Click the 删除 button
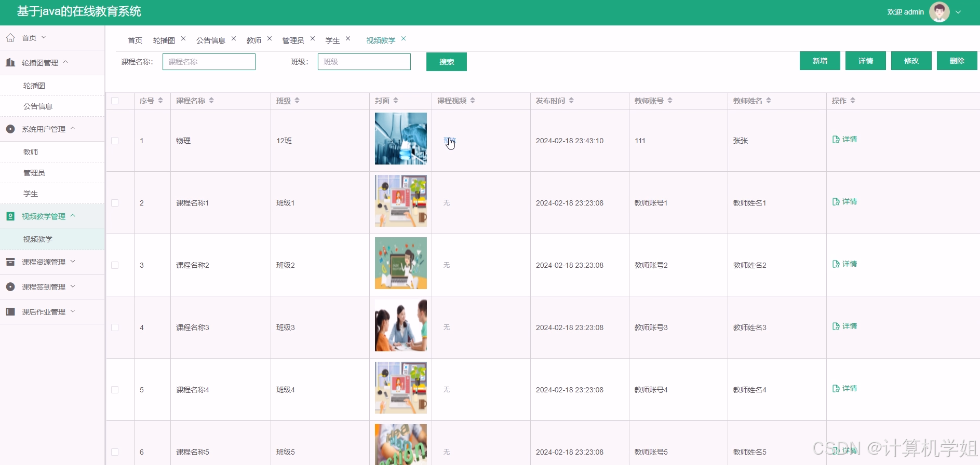This screenshot has height=465, width=980. [x=957, y=61]
